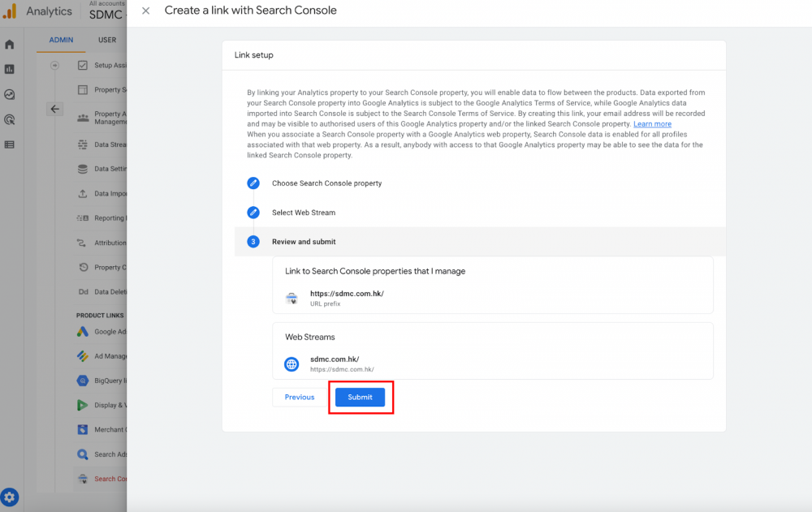
Task: Open the Data Deletion Requests Dd icon
Action: tap(83, 292)
